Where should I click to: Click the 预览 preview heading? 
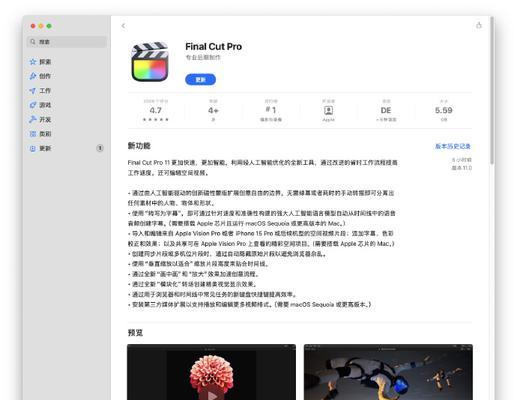point(135,333)
